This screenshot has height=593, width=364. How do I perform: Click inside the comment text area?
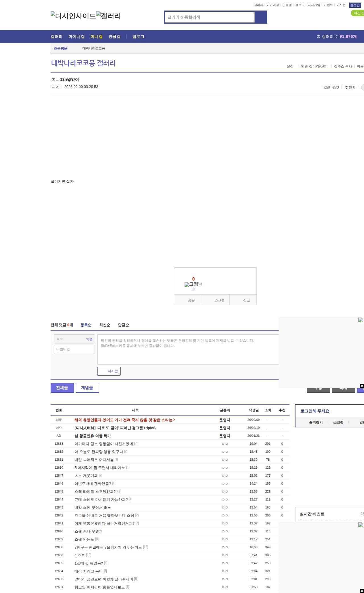click(x=188, y=349)
